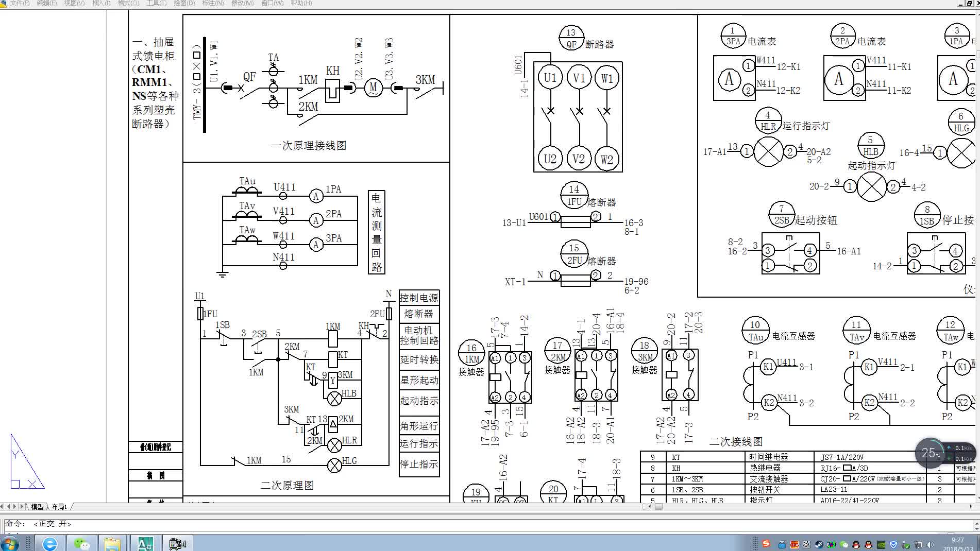
Task: Click the horizontal scrollbar right arrow
Action: click(x=970, y=507)
